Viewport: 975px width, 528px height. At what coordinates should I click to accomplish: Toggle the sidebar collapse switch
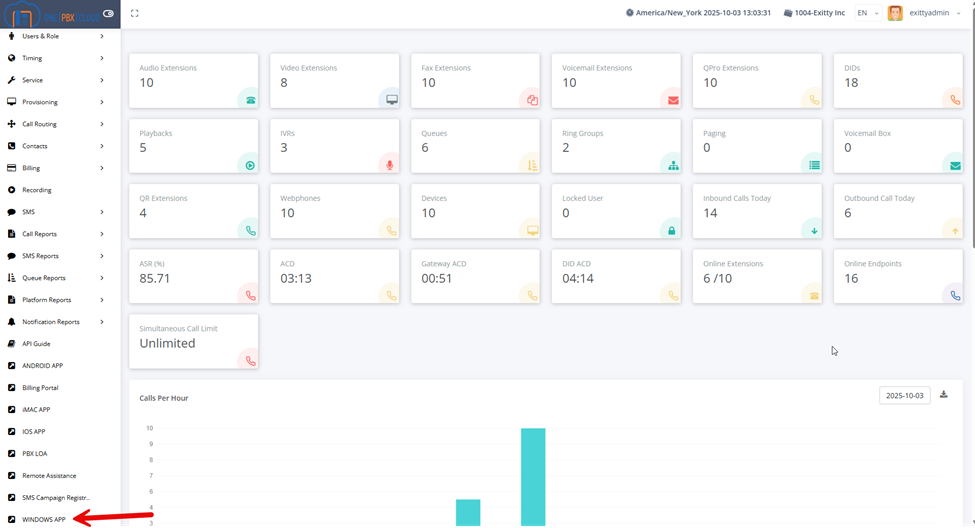pos(108,13)
